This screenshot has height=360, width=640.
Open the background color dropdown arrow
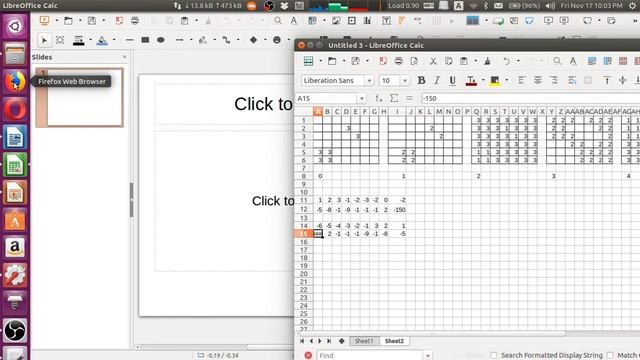pyautogui.click(x=507, y=80)
